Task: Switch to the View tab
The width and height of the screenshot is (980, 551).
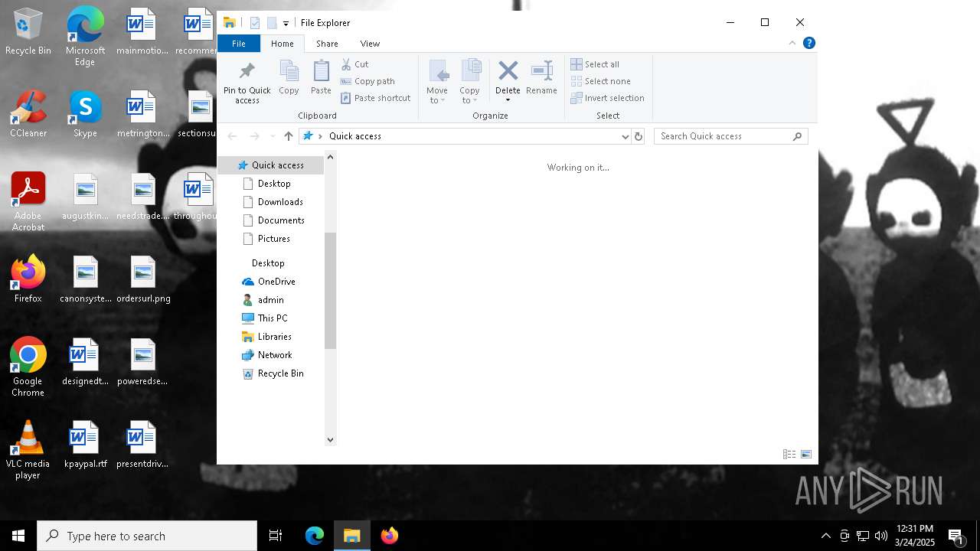Action: tap(370, 44)
